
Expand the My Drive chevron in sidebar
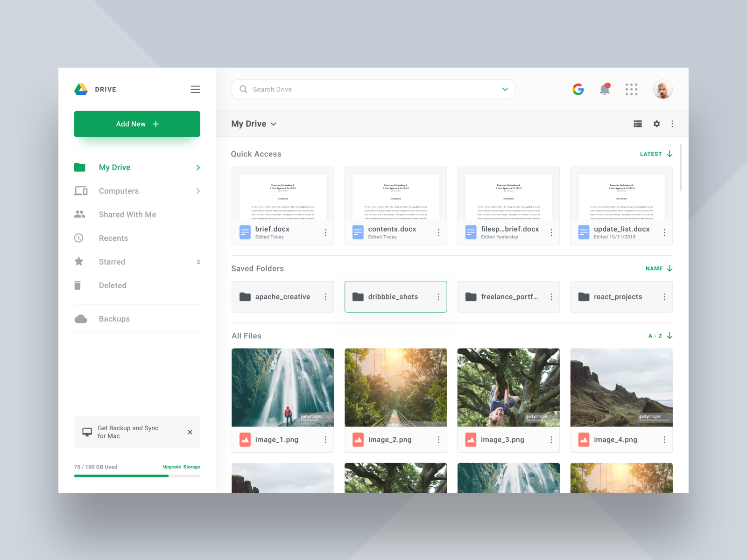(x=197, y=168)
